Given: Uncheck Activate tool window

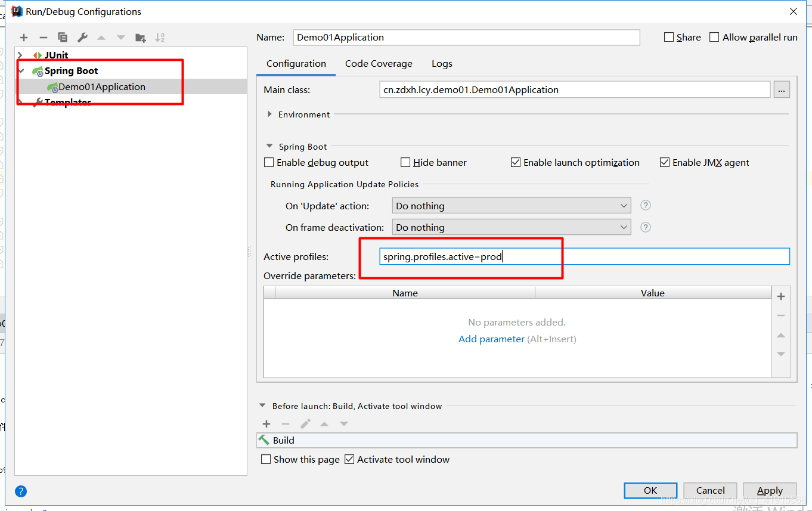Looking at the screenshot, I should pos(349,459).
